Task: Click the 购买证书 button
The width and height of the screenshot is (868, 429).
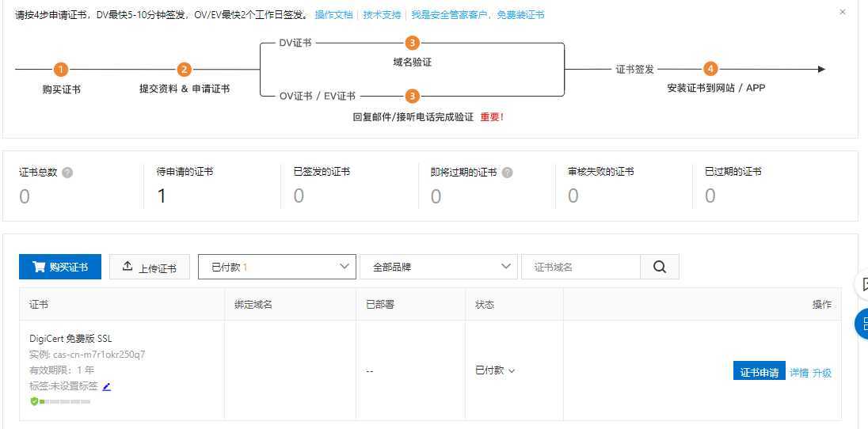Action: click(x=59, y=267)
